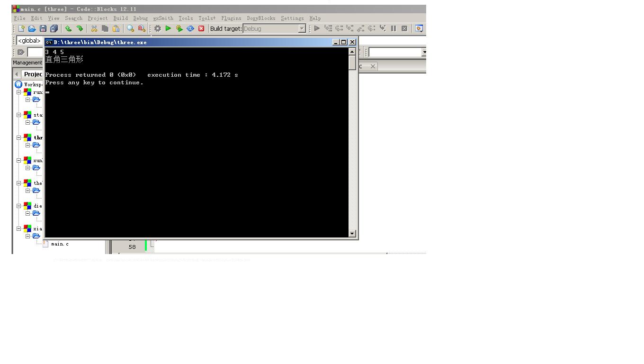This screenshot has height=364, width=644.
Task: Collapse the run project tree node
Action: [19, 92]
